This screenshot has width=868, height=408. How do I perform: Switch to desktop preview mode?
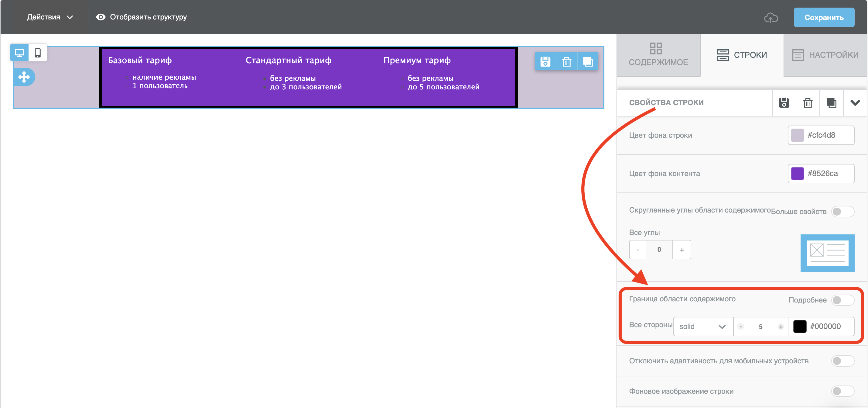(x=19, y=53)
